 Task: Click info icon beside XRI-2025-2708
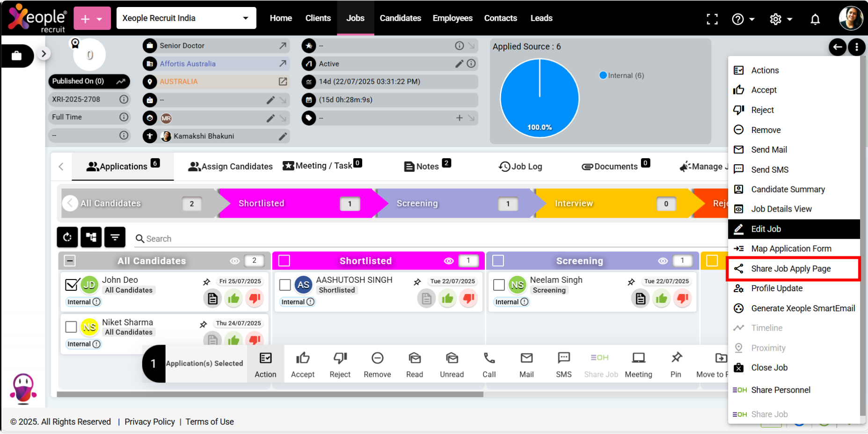tap(124, 99)
